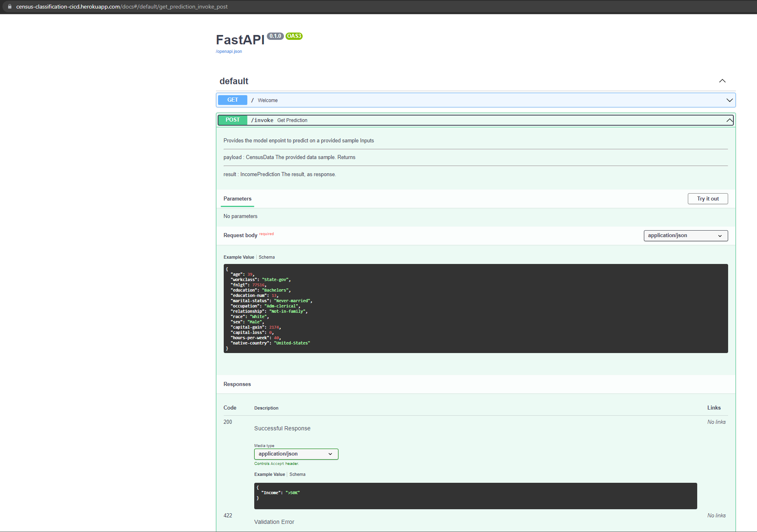Click the Welcome endpoint summary text
This screenshot has height=532, width=757.
[268, 100]
